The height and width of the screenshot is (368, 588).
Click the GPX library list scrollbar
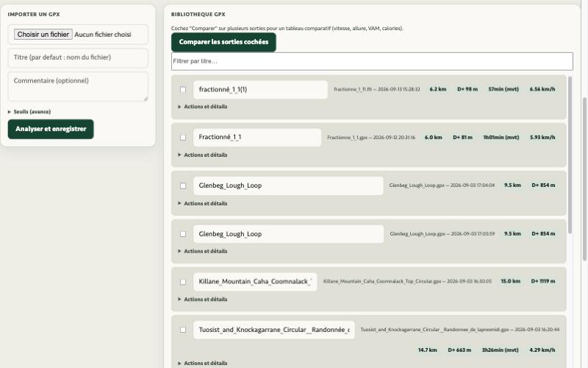pos(570,155)
